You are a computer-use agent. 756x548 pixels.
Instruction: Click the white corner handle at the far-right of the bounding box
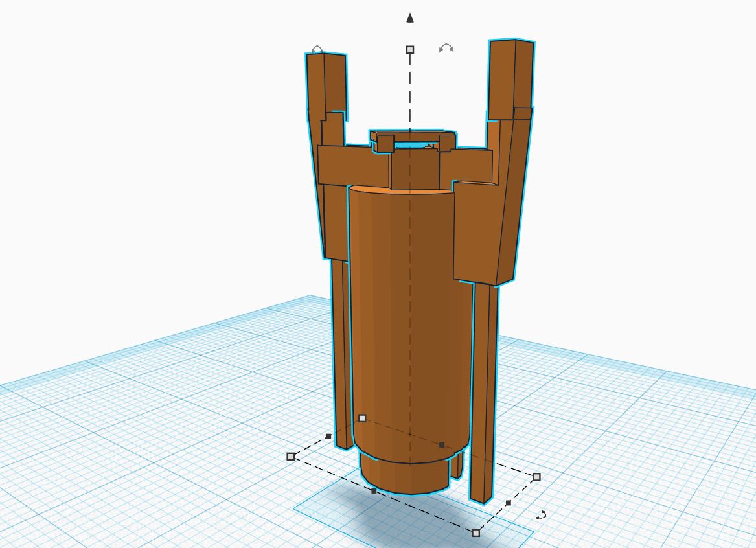click(536, 477)
